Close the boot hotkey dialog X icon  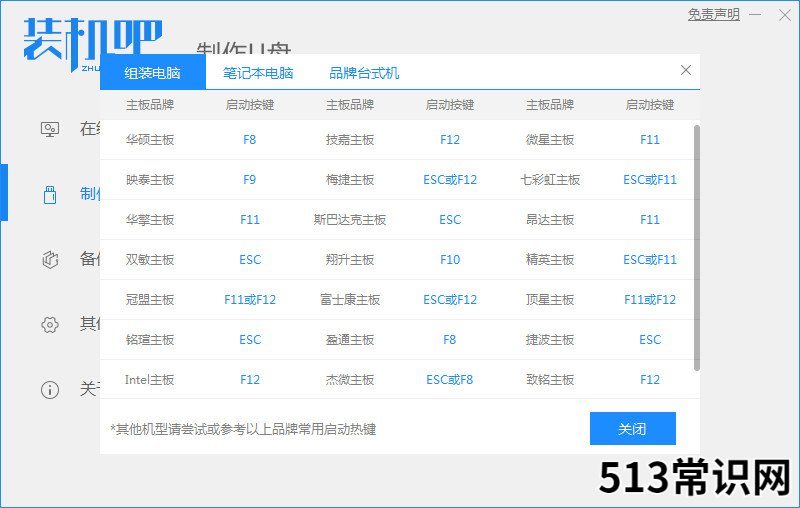pyautogui.click(x=686, y=70)
